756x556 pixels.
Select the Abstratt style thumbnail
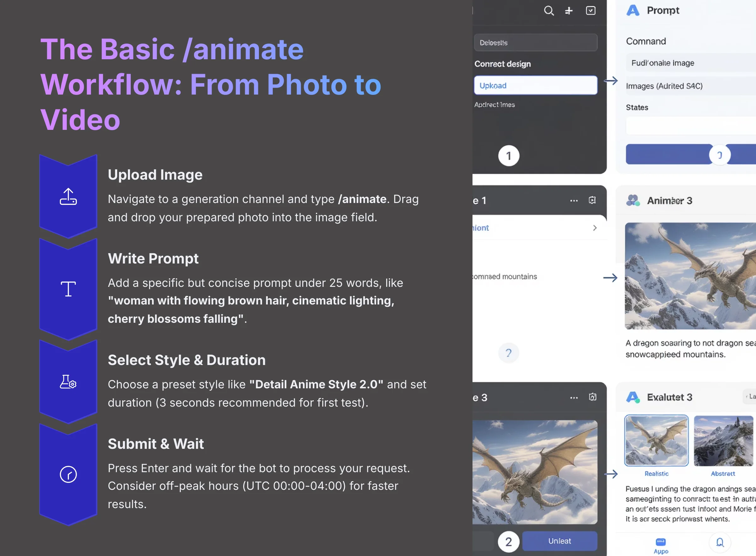(x=723, y=441)
